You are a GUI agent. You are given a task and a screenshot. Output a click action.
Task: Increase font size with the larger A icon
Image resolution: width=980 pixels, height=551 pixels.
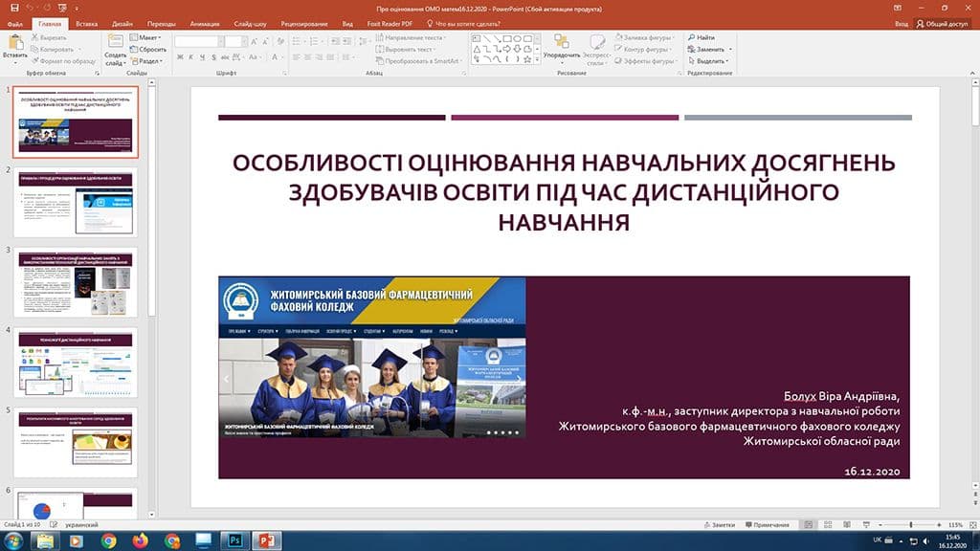tap(254, 41)
